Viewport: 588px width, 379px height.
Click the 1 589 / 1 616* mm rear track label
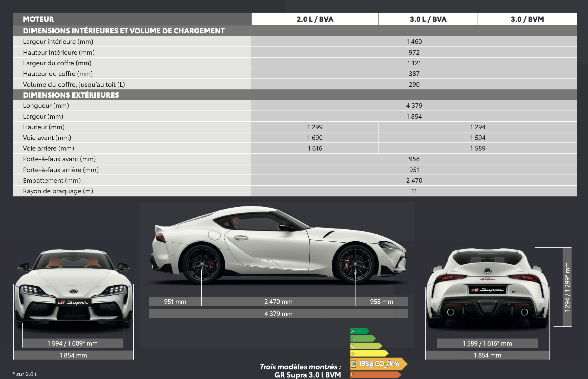point(487,343)
